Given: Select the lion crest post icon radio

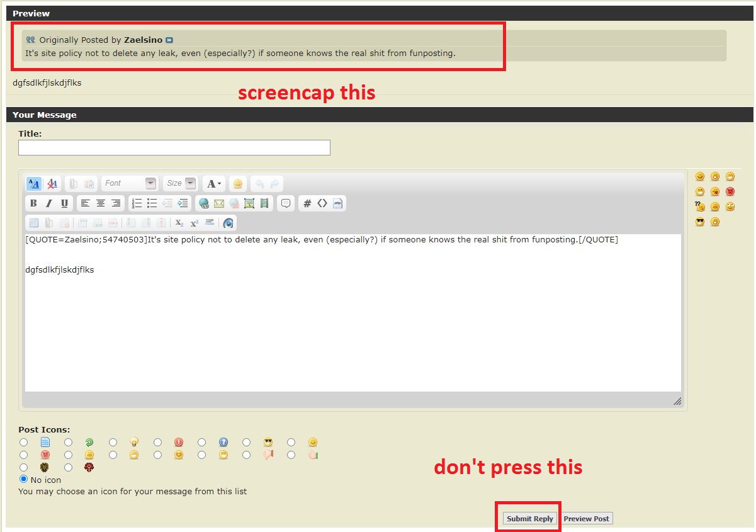Looking at the screenshot, I should [24, 467].
